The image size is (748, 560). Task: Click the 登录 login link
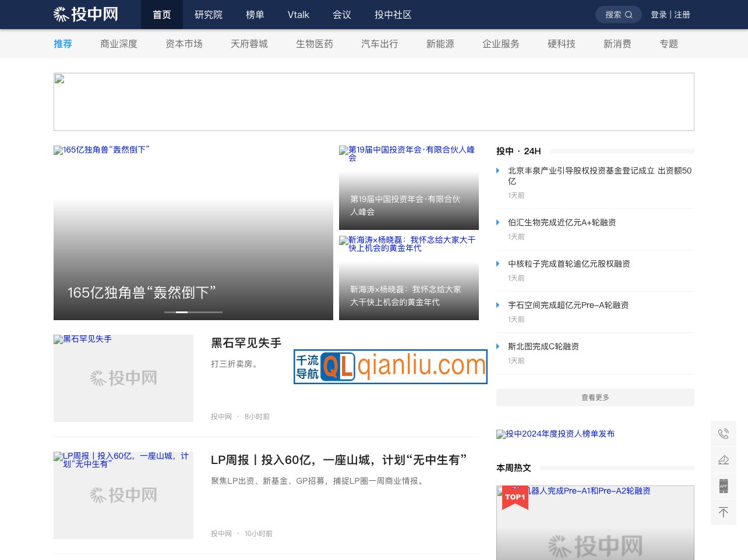click(659, 15)
